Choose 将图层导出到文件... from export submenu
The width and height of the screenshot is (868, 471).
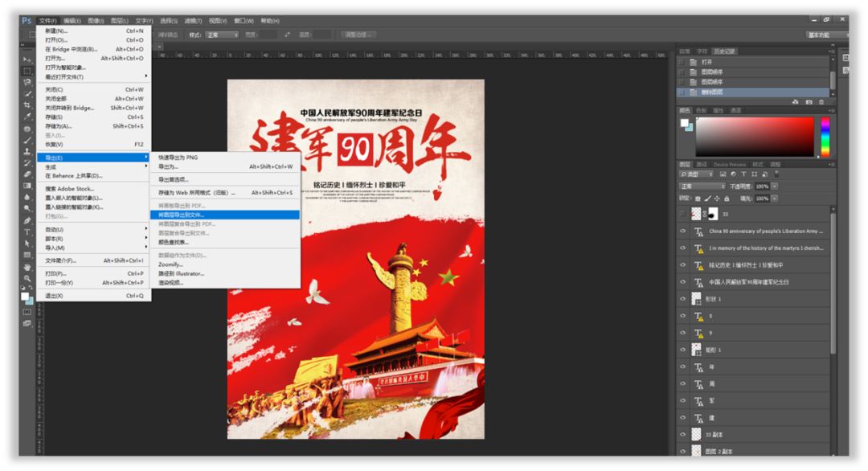[225, 215]
